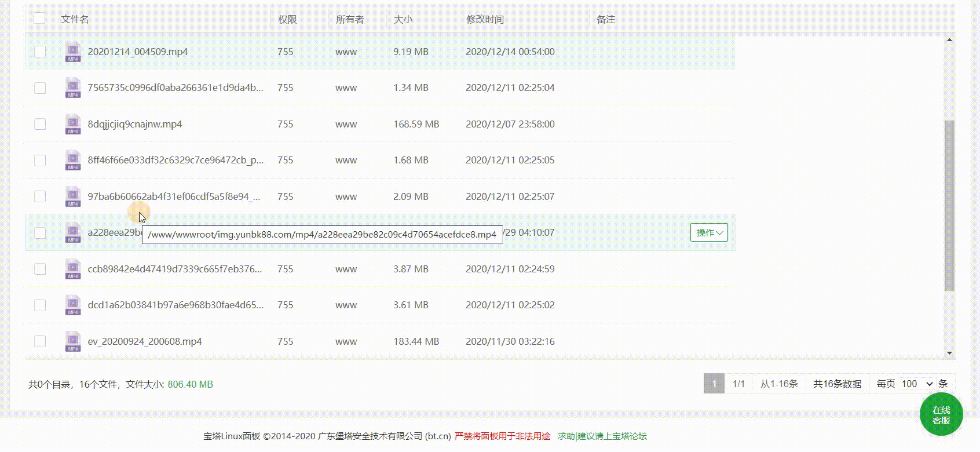Click file name dcd1a62b03841b97a6e968b30fae4d65...

[x=175, y=305]
